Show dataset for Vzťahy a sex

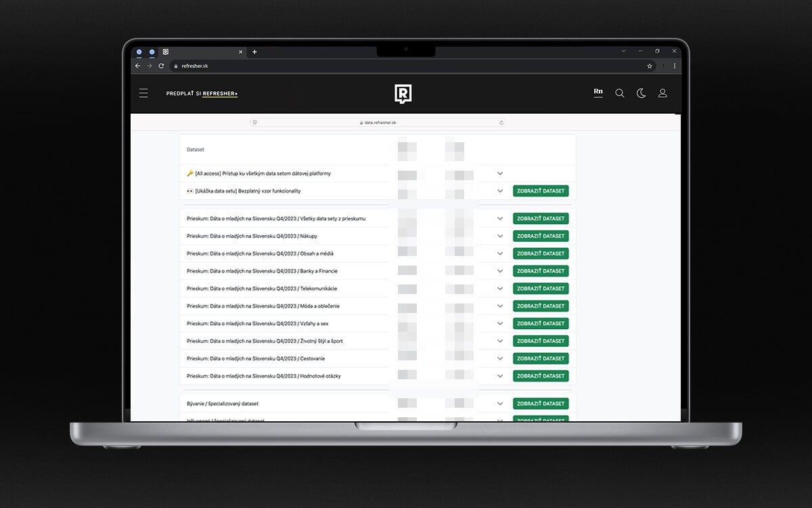coord(541,324)
